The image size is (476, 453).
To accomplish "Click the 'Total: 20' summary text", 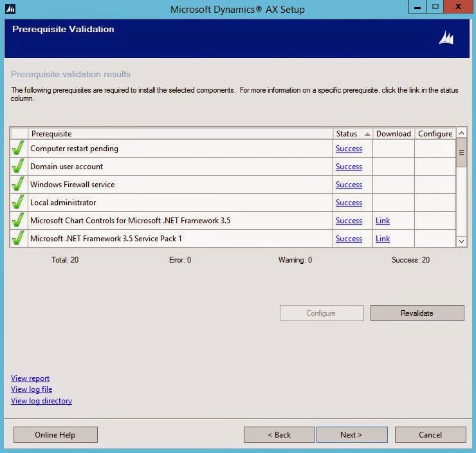I will [65, 259].
